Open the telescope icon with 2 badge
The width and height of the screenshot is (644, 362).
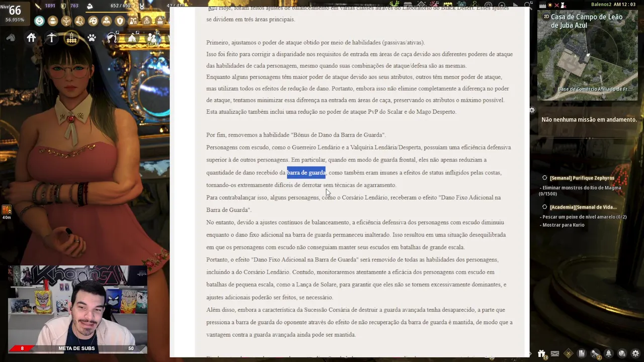[595, 354]
